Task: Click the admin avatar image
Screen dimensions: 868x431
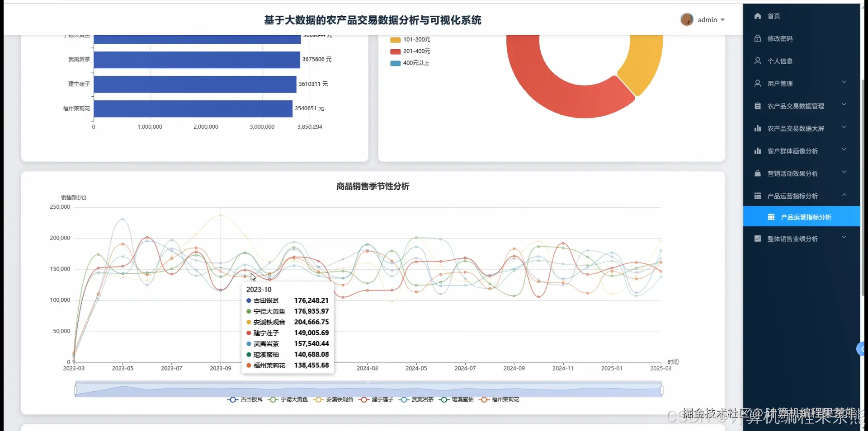Action: click(x=687, y=19)
